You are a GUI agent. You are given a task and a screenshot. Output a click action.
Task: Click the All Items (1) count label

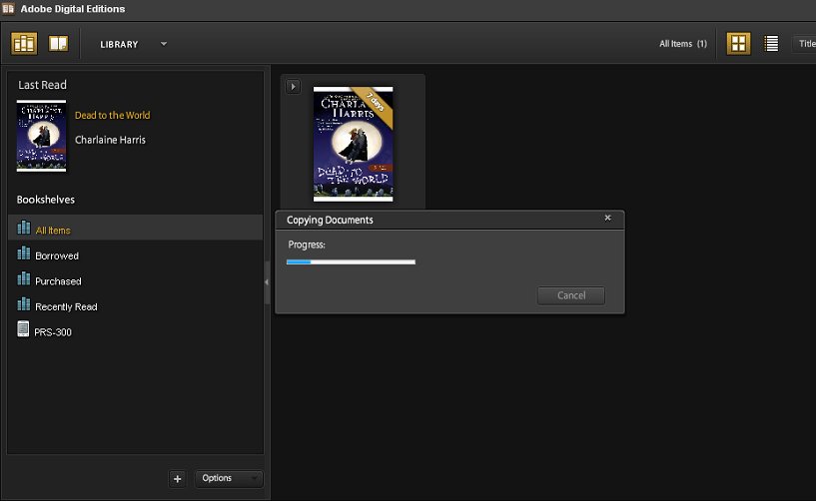click(x=683, y=44)
